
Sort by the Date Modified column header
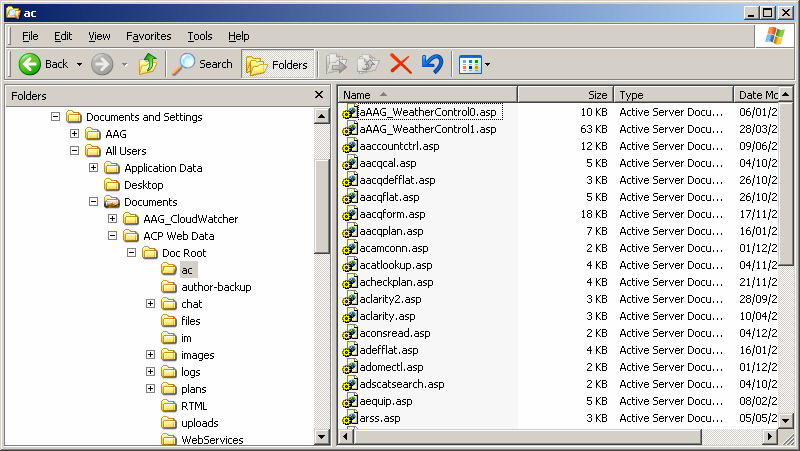757,95
